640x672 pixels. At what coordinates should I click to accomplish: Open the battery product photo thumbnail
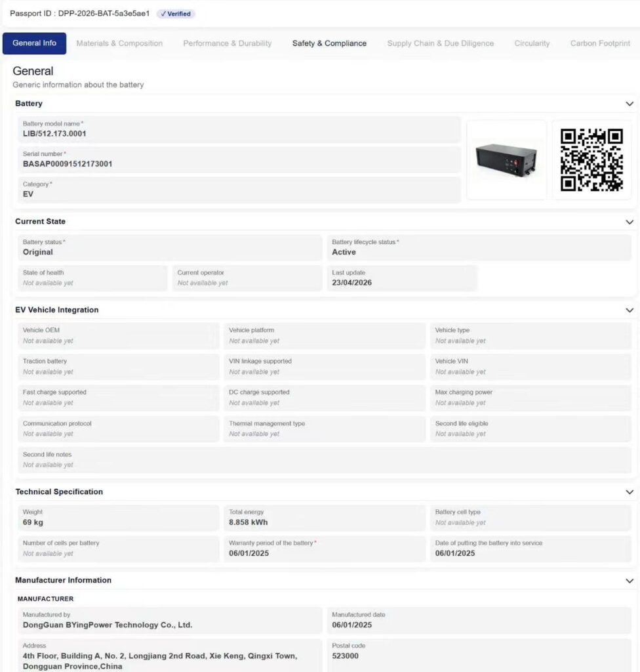click(506, 160)
